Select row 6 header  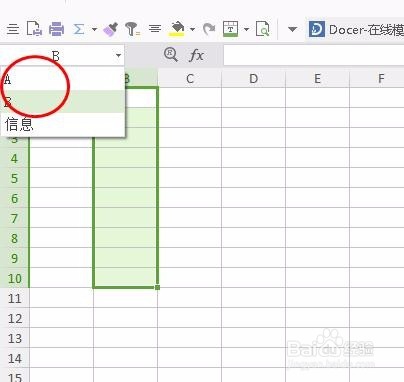(14, 198)
